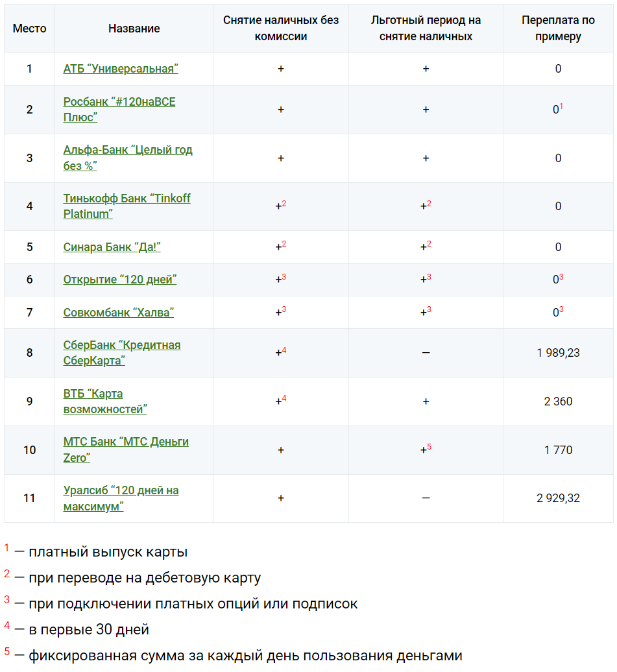Select the overpayment value 1 770

click(558, 450)
